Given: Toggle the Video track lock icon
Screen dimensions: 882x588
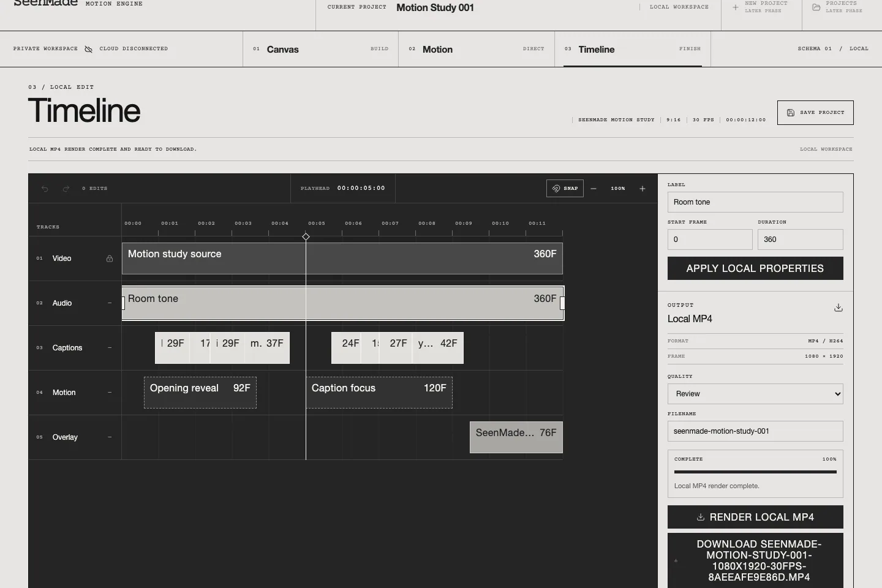Looking at the screenshot, I should pyautogui.click(x=110, y=258).
